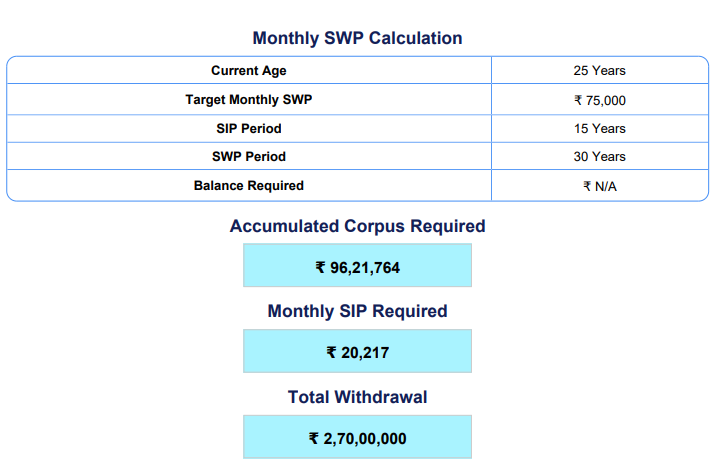Click the Monthly SWP Calculation heading
Screen dimensions: 715x470
[357, 39]
